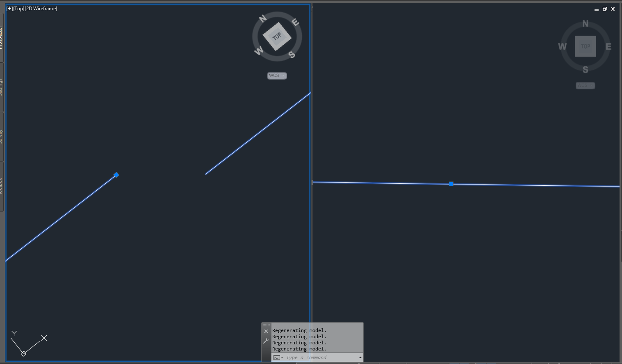Open the [2D Wireframe] visual style menu
This screenshot has height=364, width=622.
pos(41,8)
